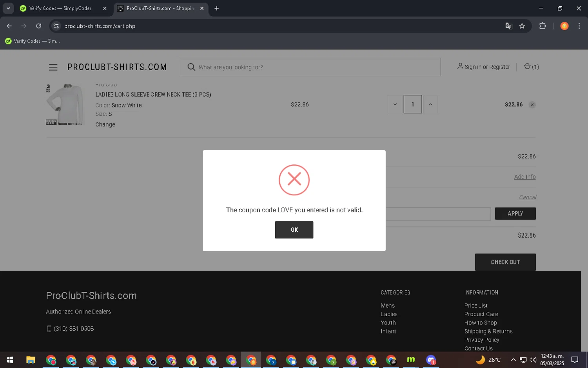Image resolution: width=588 pixels, height=368 pixels.
Task: Open the Youth category in the footer
Action: tap(388, 323)
